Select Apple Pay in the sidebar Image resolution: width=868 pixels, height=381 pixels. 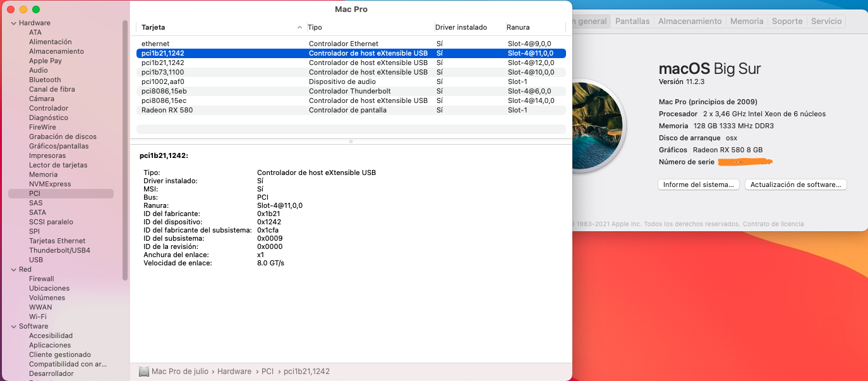45,61
